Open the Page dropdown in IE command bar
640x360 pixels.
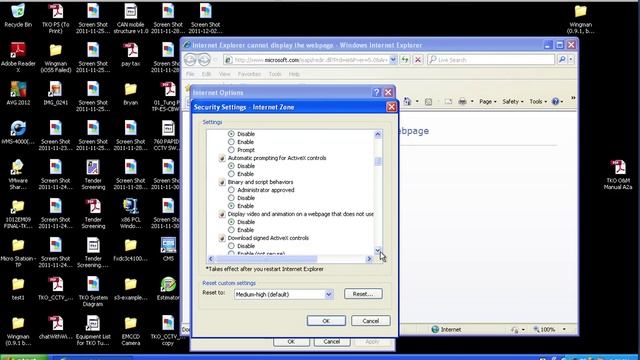pos(487,102)
